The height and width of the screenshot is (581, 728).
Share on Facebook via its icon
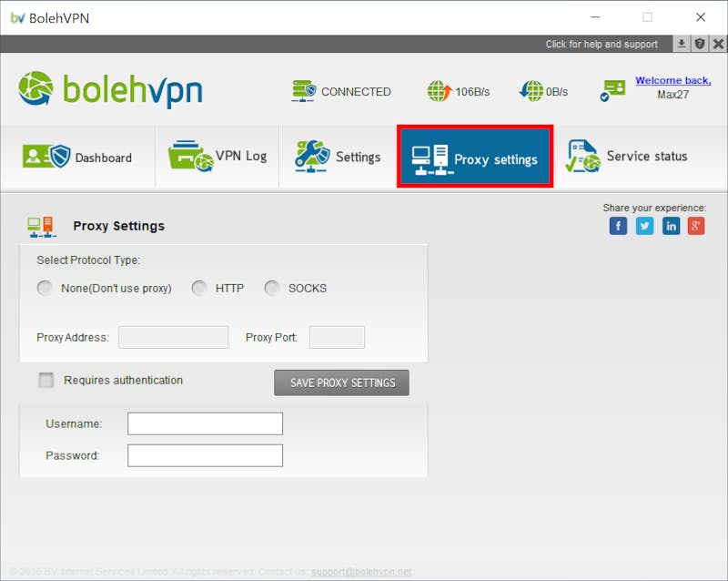click(x=618, y=226)
